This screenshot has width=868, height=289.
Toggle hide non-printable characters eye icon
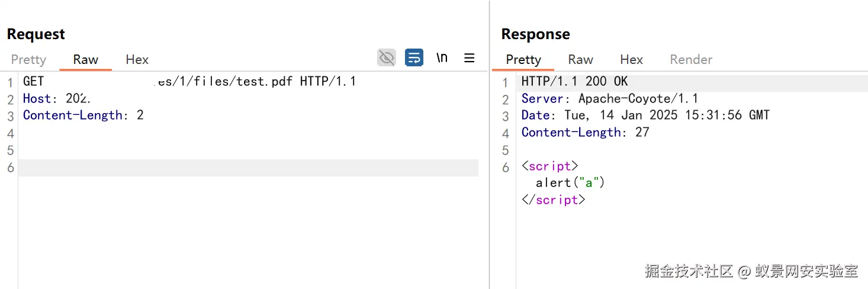click(386, 57)
